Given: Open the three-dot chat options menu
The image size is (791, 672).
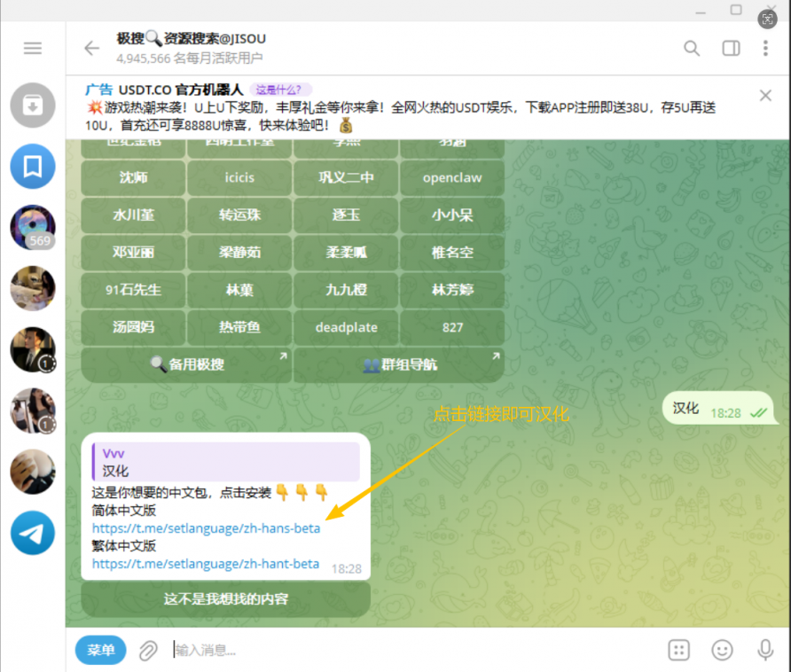Looking at the screenshot, I should [x=766, y=48].
